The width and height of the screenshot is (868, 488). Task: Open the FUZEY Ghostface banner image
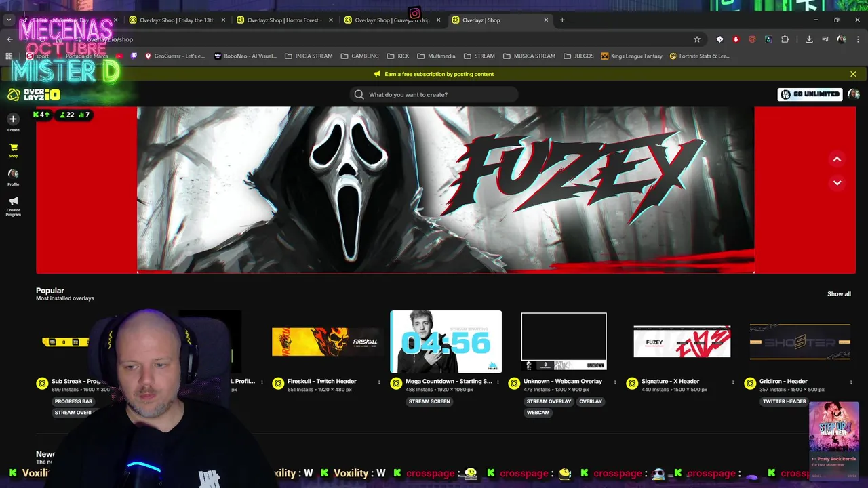446,190
